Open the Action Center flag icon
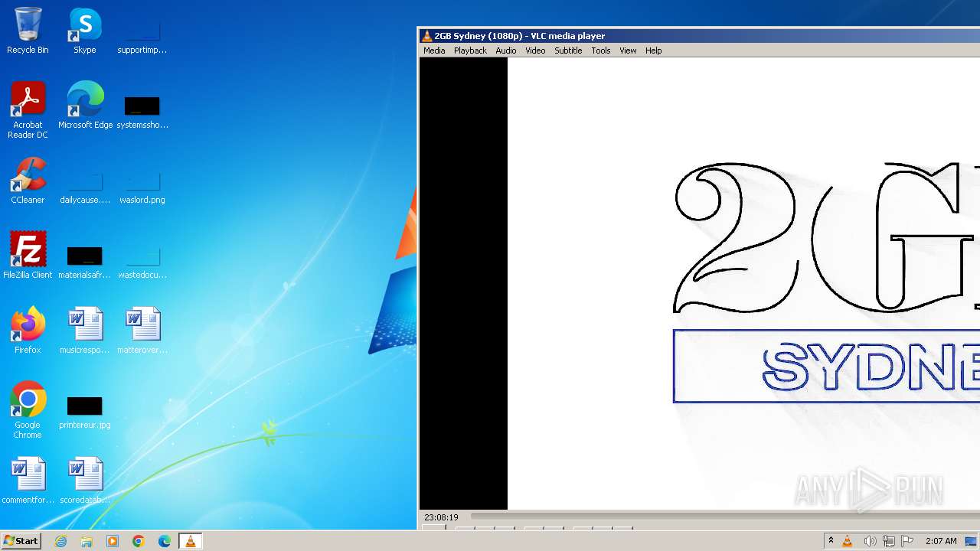The image size is (980, 551). [x=907, y=541]
